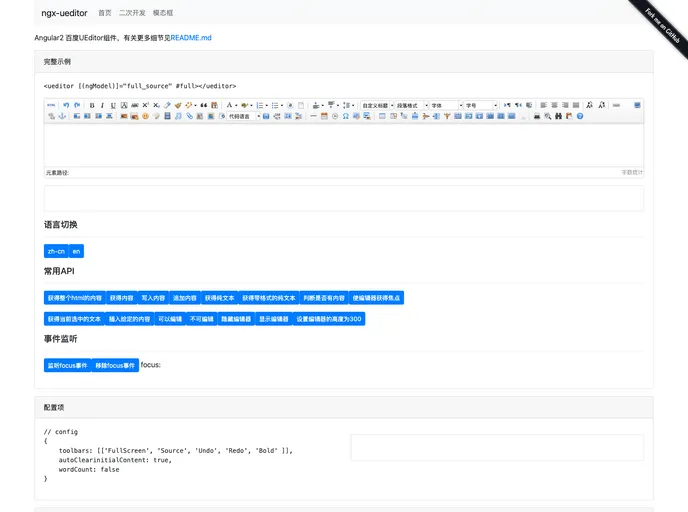The width and height of the screenshot is (688, 512).
Task: Click the preview magnifier icon
Action: tap(548, 116)
